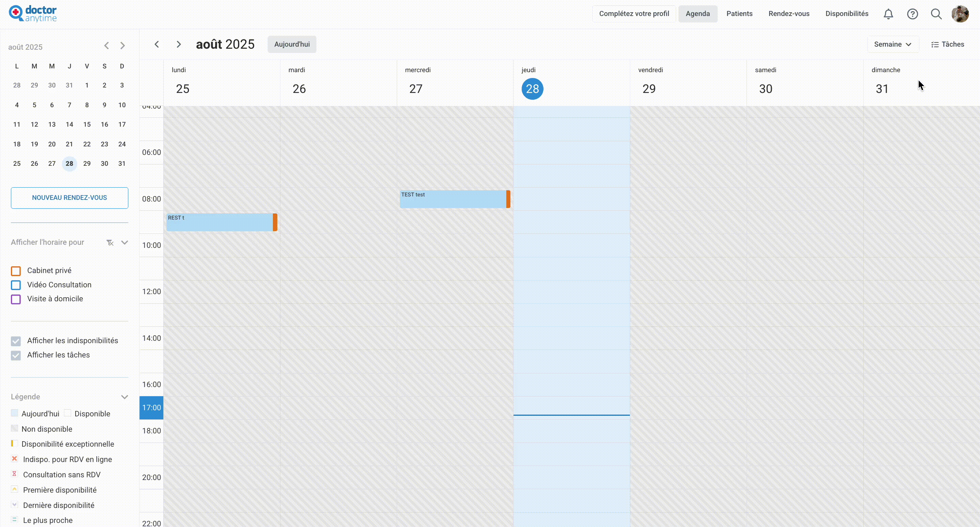The image size is (980, 527).
Task: Switch to Disponibilités menu
Action: point(847,14)
